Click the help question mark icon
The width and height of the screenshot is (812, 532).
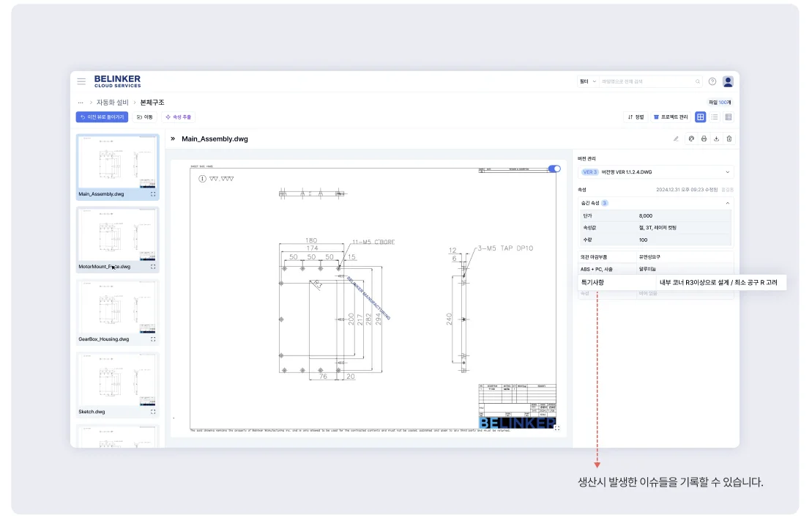(x=712, y=81)
